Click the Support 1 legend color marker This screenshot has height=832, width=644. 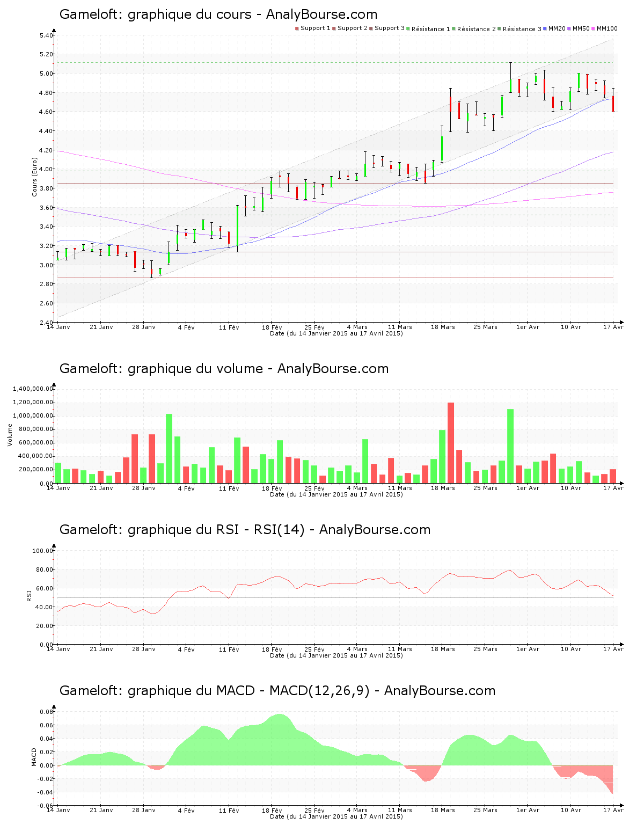(297, 28)
